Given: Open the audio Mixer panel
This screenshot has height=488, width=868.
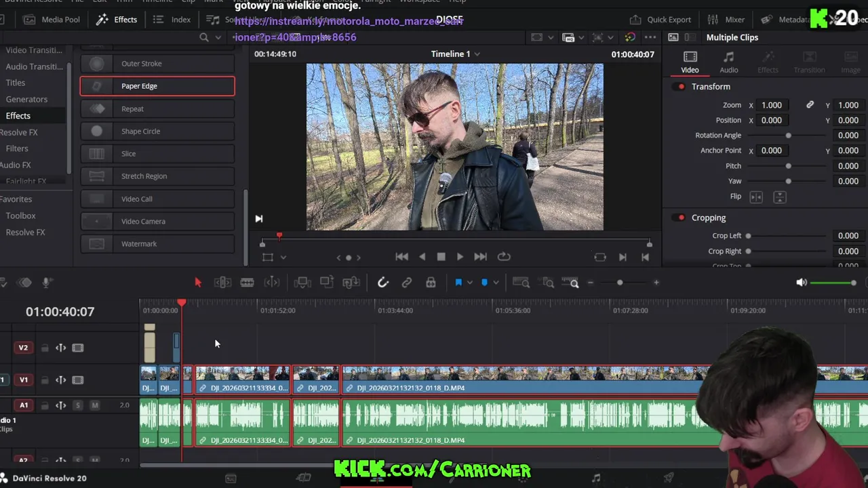Looking at the screenshot, I should (726, 20).
